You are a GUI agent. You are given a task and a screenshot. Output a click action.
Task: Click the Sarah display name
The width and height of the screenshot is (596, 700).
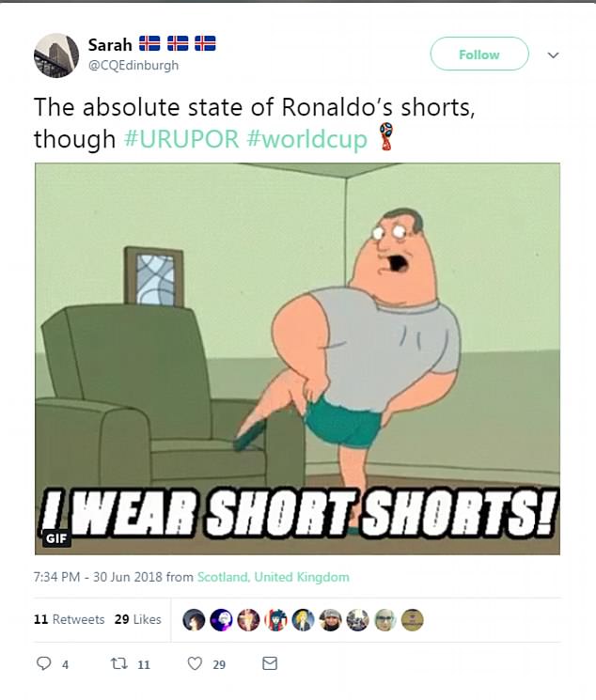(x=110, y=45)
